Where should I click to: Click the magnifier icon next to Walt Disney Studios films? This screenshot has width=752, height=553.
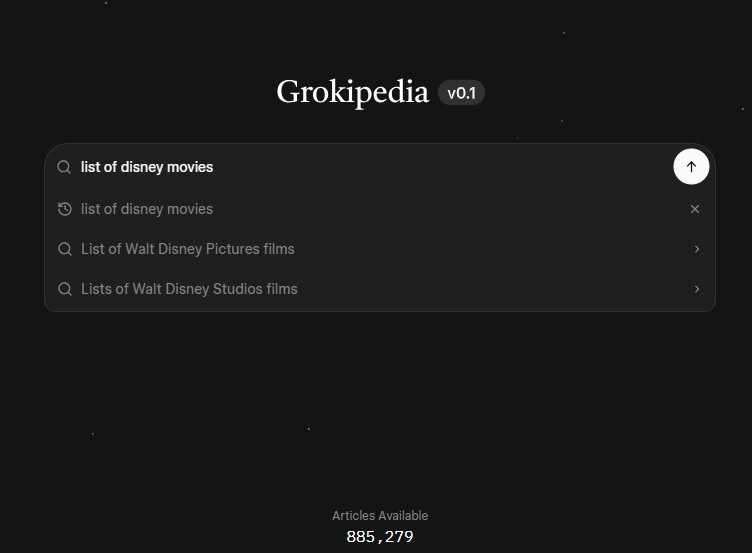[64, 289]
